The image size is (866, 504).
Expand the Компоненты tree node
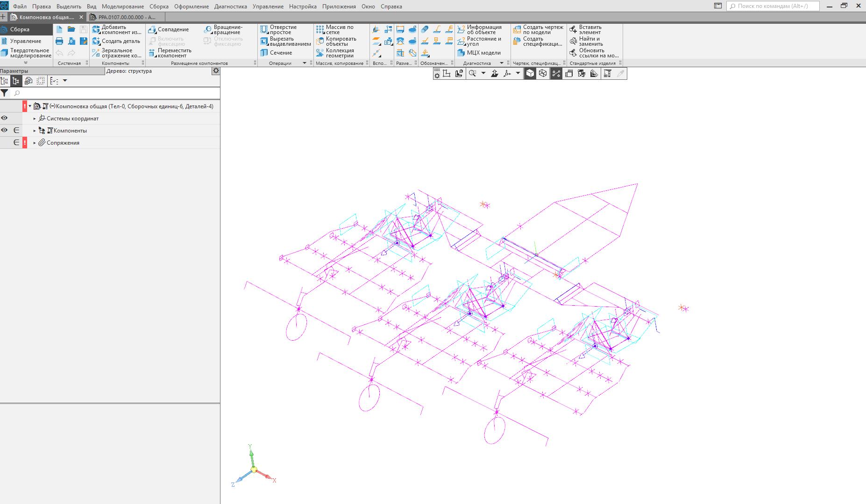[35, 131]
